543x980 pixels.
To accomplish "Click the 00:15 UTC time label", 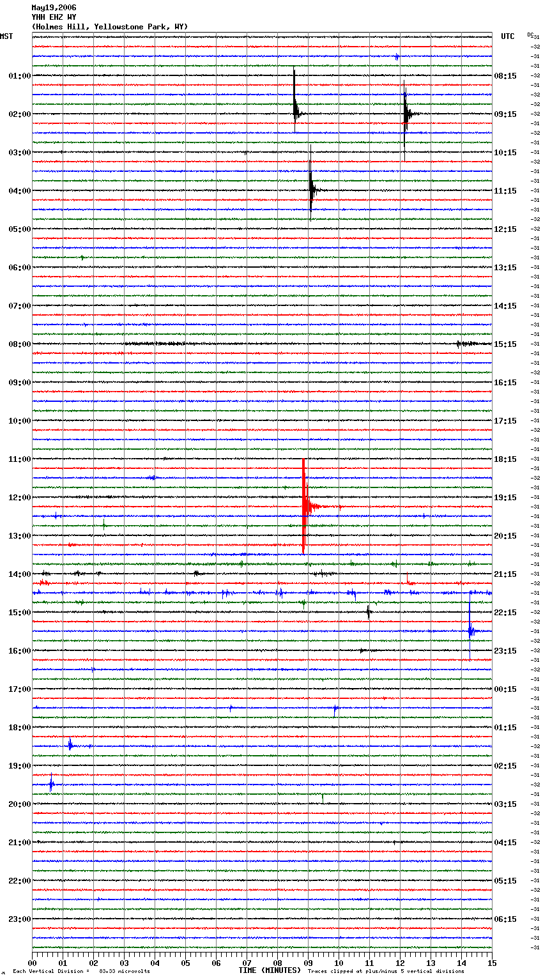I will [505, 689].
